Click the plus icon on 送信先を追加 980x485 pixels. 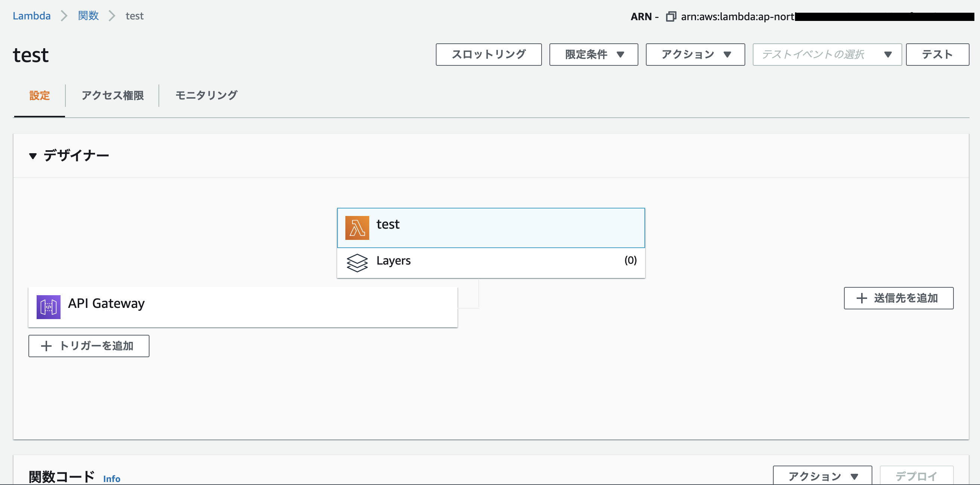click(861, 298)
